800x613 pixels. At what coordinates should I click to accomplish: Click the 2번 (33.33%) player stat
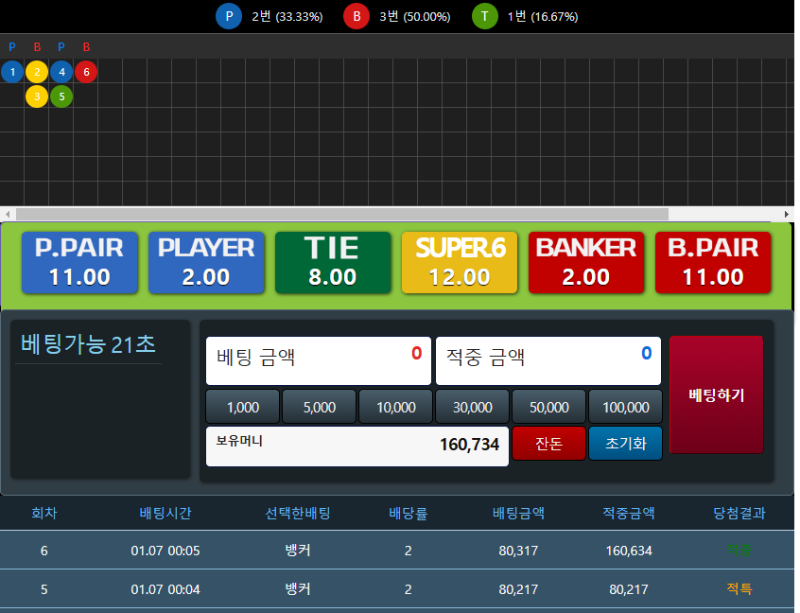click(x=287, y=16)
